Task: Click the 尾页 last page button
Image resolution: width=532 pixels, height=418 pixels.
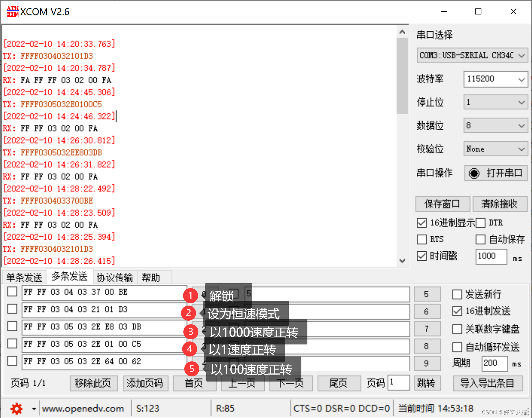Action: click(x=339, y=383)
